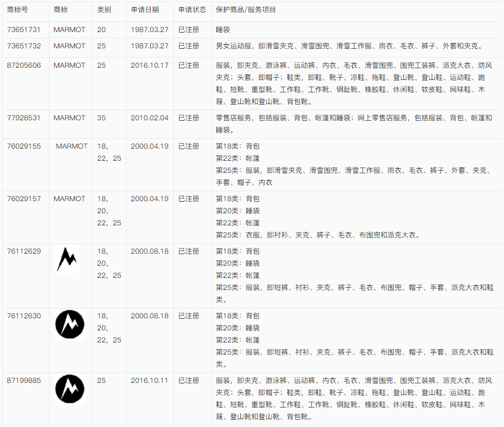Select the 类别 column header
The image size is (504, 427).
point(104,9)
